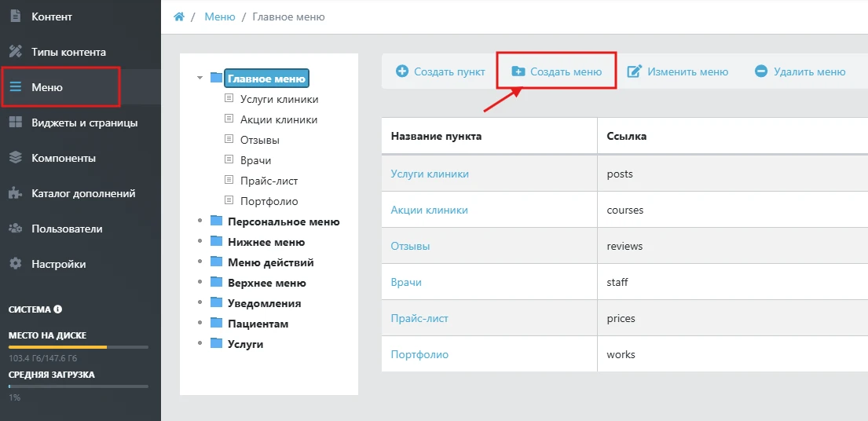The image size is (868, 421).
Task: Click the Компоненты layers icon
Action: 16,158
